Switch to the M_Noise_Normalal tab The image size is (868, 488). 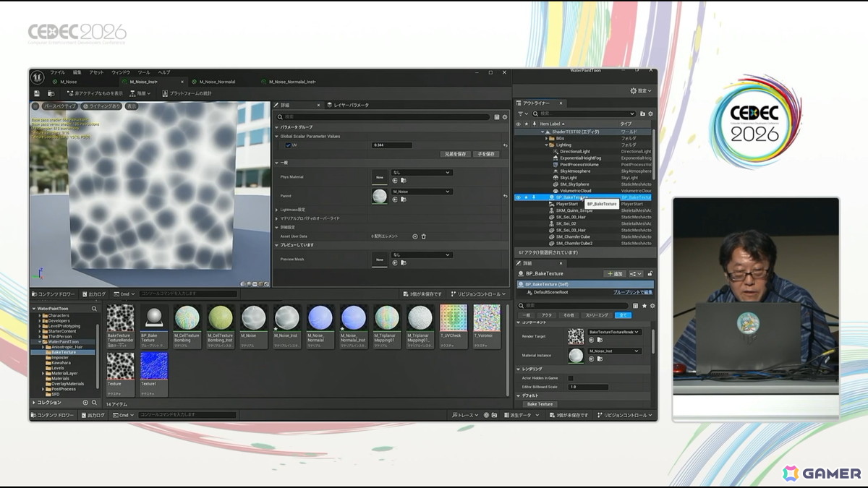217,82
